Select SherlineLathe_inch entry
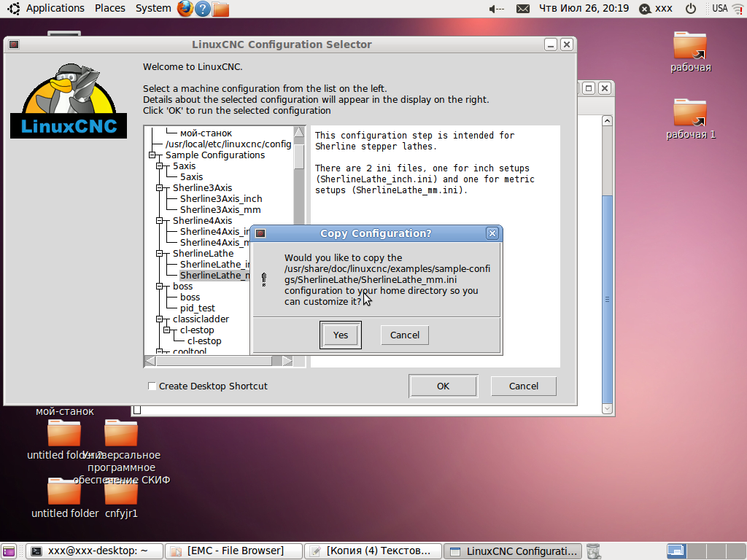 pos(214,265)
